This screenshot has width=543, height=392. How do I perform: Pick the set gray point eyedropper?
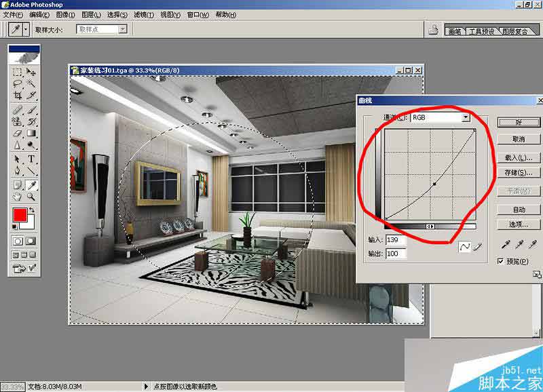click(519, 245)
